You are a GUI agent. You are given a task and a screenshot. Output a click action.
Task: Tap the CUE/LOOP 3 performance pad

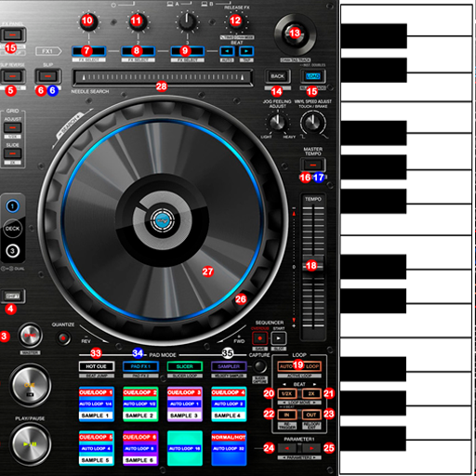pos(185,403)
